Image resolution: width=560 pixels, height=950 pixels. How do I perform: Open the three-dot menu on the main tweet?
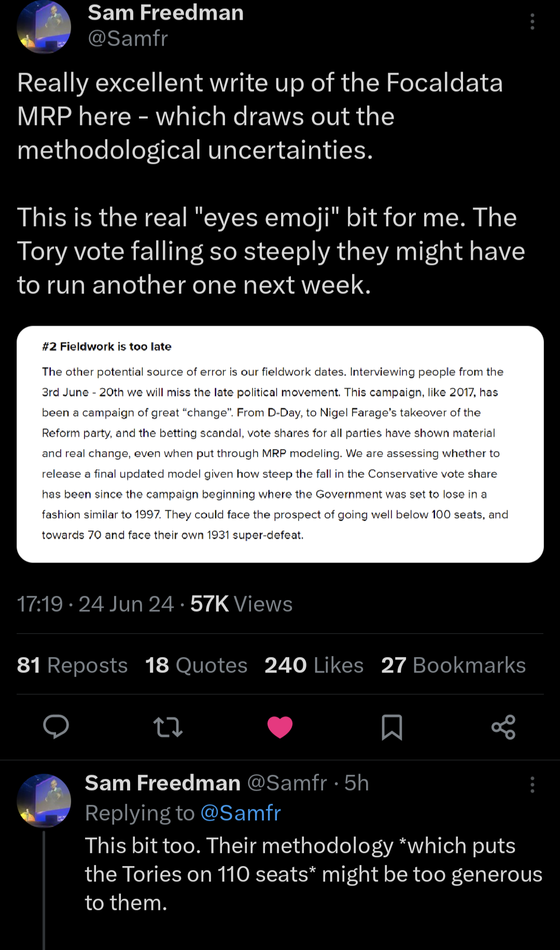[x=533, y=22]
